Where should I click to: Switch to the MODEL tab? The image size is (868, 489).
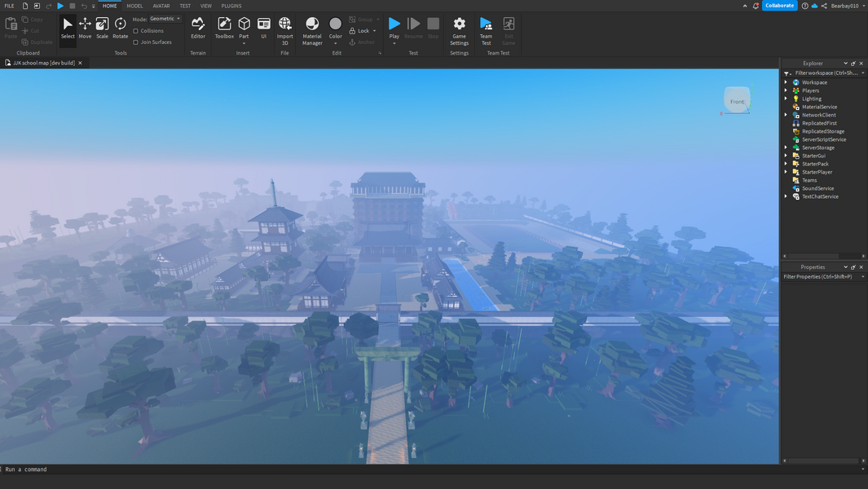point(134,6)
